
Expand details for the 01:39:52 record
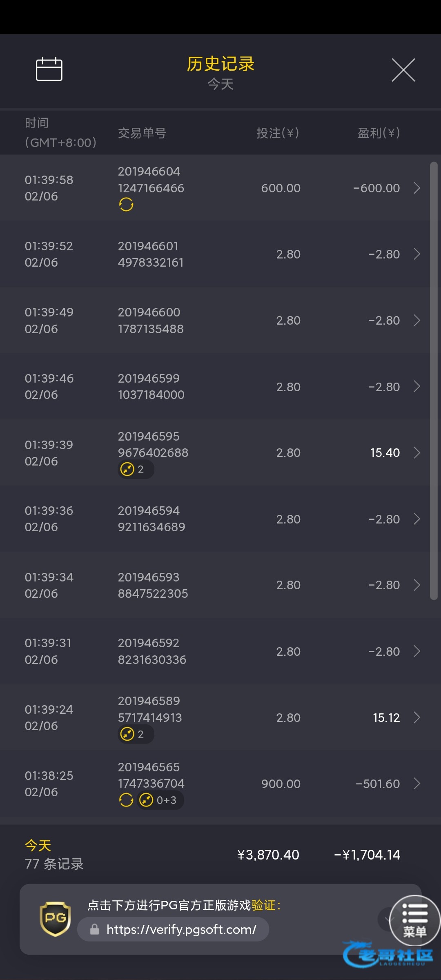pos(417,254)
